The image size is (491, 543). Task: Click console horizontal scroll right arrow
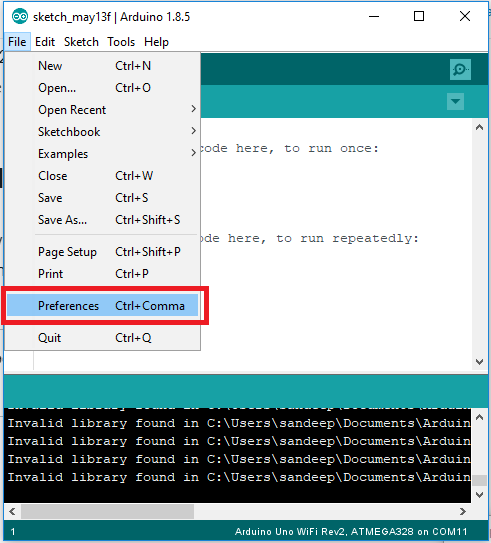click(x=463, y=511)
